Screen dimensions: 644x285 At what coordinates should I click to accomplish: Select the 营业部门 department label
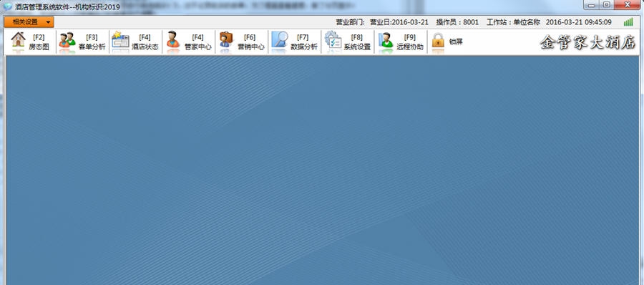click(350, 22)
